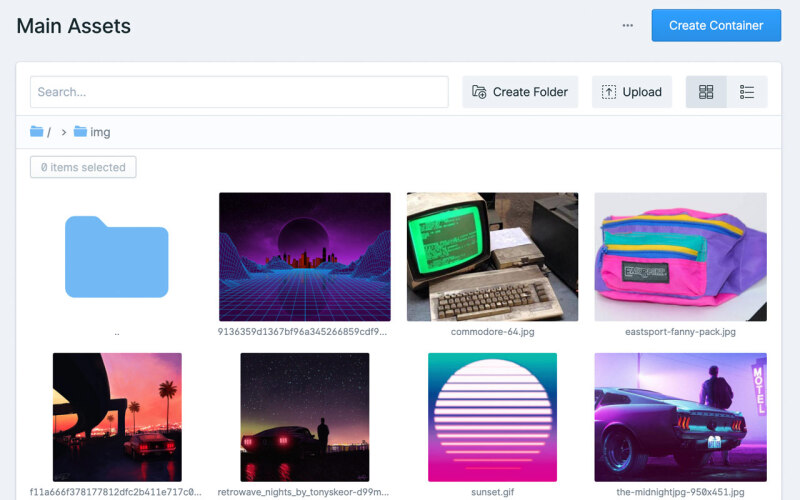Select the retrowave_nights image thumbnail
800x500 pixels.
[305, 417]
